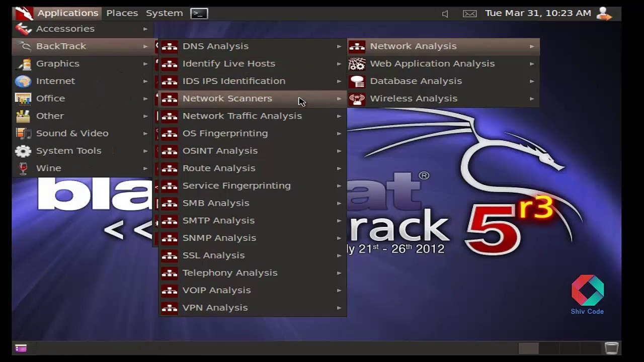Click the Wine glass icon

pyautogui.click(x=23, y=168)
